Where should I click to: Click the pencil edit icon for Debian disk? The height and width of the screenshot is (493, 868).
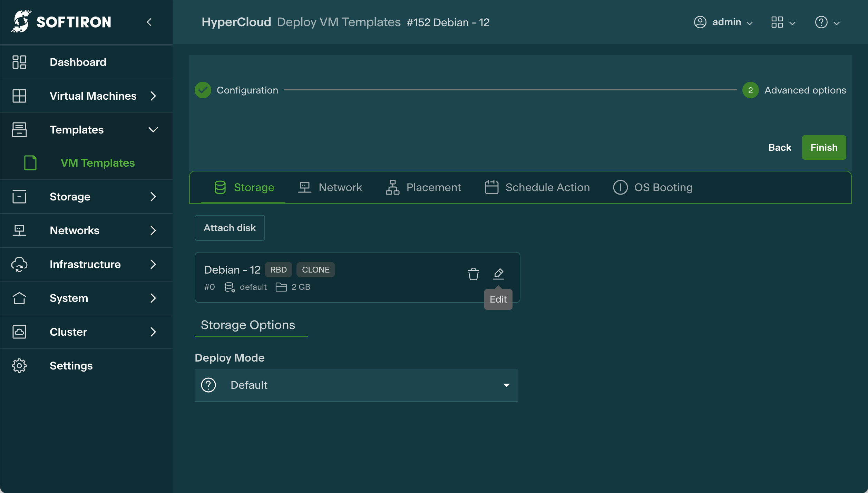498,274
